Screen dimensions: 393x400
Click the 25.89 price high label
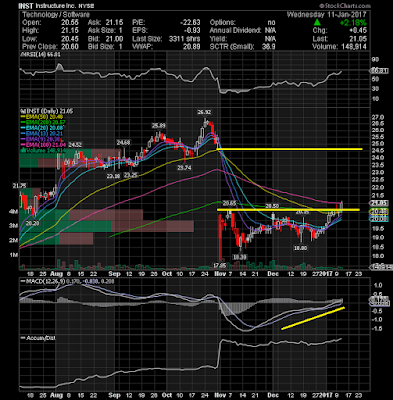(x=158, y=126)
